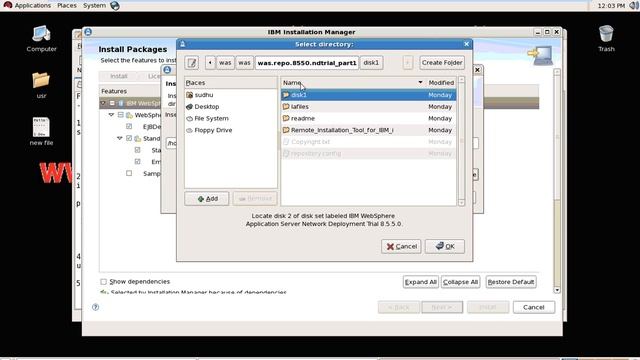
Task: Select the new file desktop icon
Action: (x=41, y=131)
